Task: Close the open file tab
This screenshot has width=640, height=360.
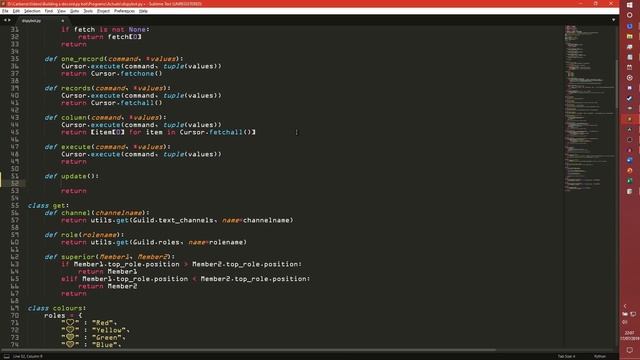Action: [x=62, y=20]
